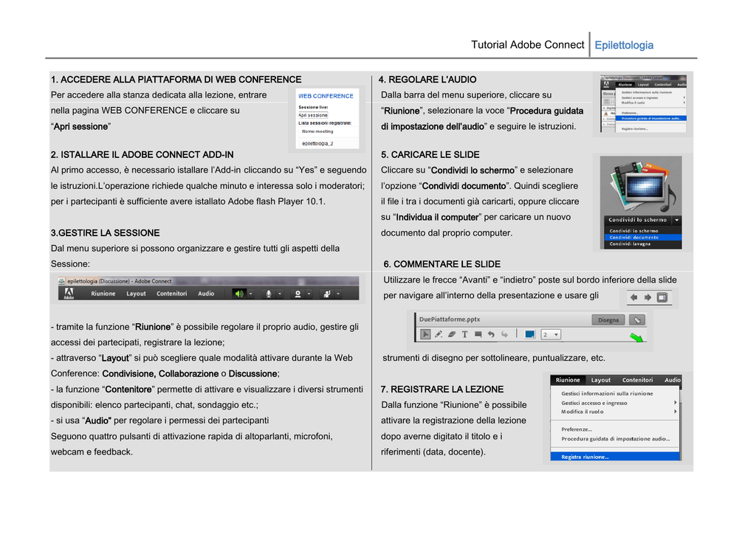Open Contenitori menu left of the speaker icon

point(171,294)
